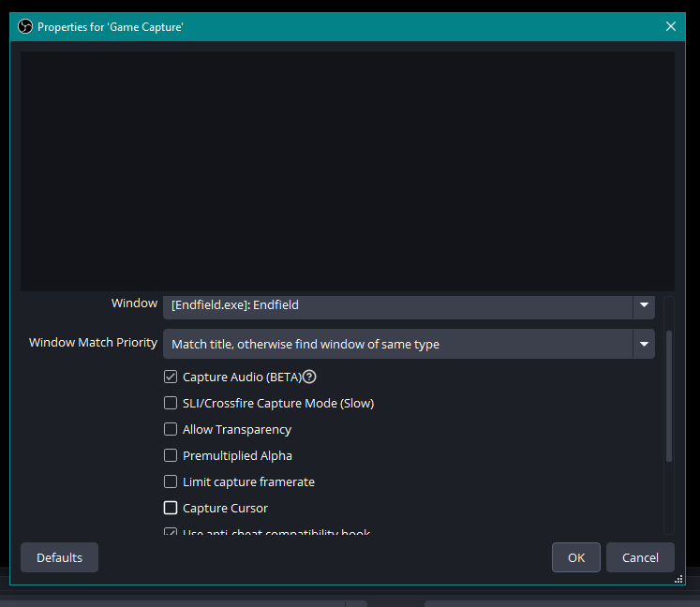Click arrow of the Window combo box
This screenshot has height=607, width=700.
pyautogui.click(x=644, y=305)
